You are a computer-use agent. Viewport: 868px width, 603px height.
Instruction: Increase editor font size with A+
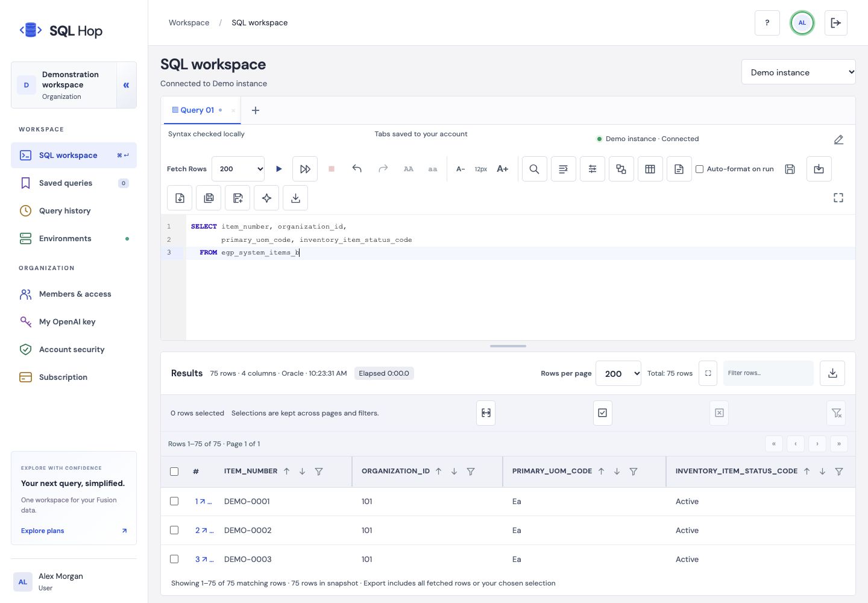click(x=502, y=169)
